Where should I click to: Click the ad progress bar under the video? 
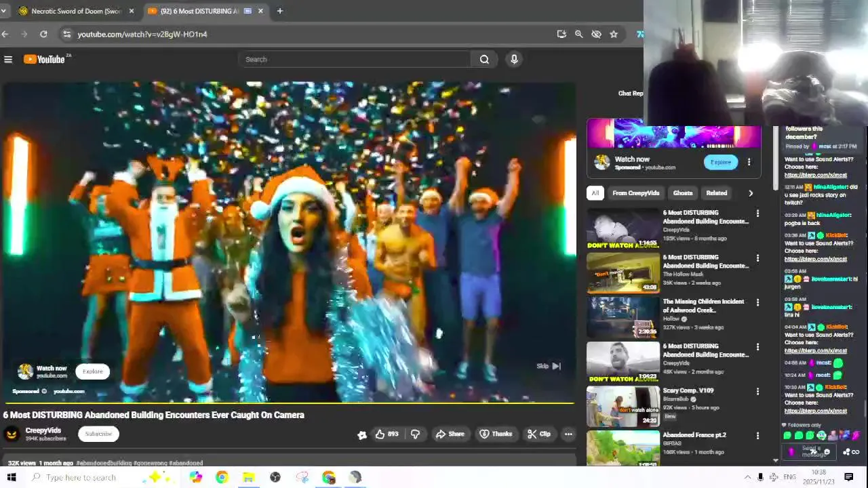(288, 403)
